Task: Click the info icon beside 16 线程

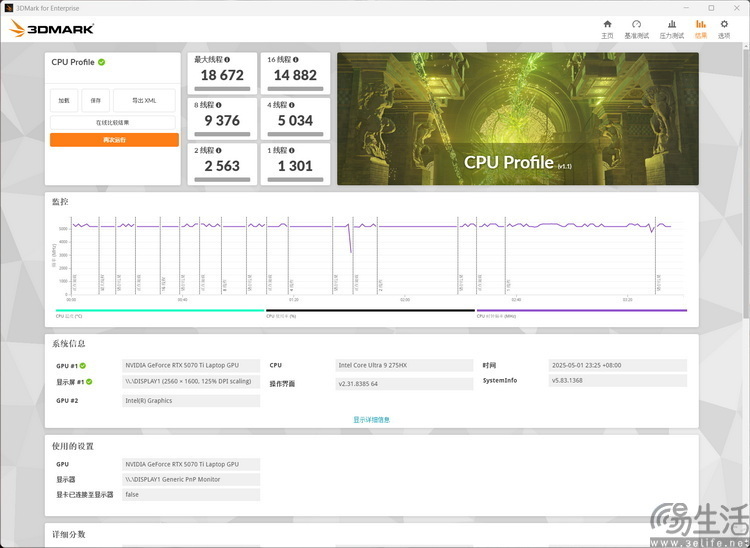Action: point(296,60)
